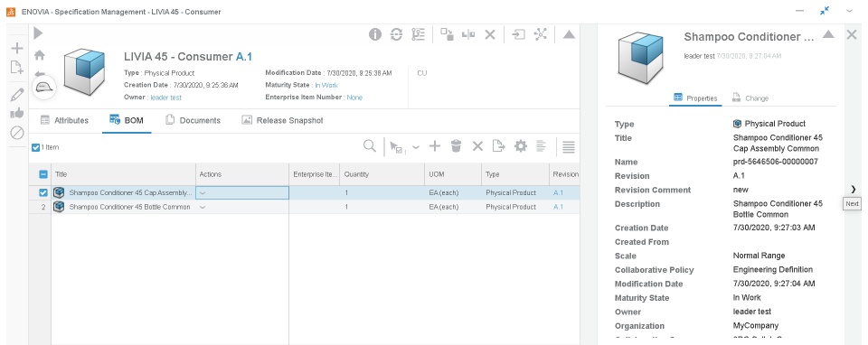868x345 pixels.
Task: Click the circle-slash obsolete icon
Action: [x=17, y=133]
